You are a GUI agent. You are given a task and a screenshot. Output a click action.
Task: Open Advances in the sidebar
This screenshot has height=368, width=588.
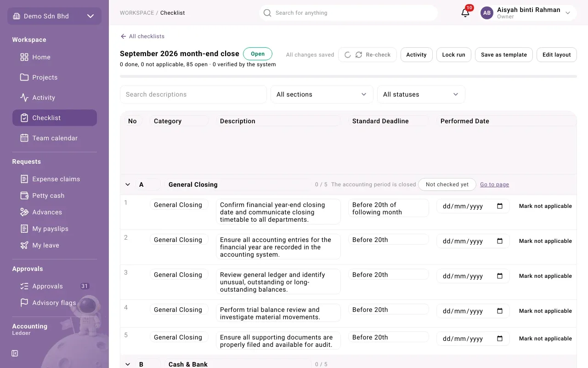pos(55,212)
